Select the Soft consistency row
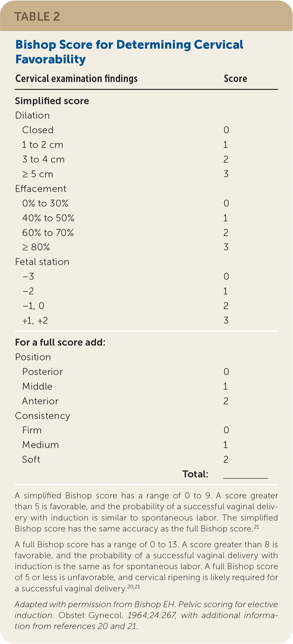The height and width of the screenshot is (644, 293). pyautogui.click(x=31, y=460)
